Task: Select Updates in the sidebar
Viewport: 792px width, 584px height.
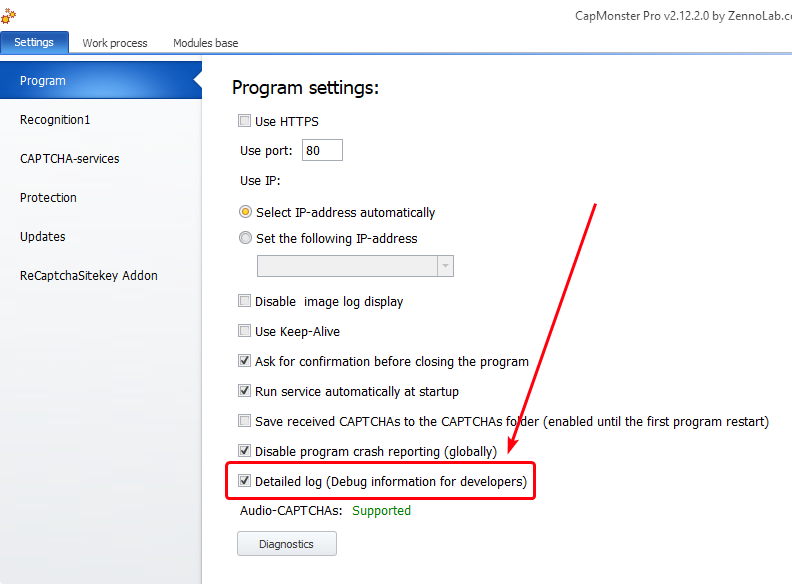Action: click(43, 237)
